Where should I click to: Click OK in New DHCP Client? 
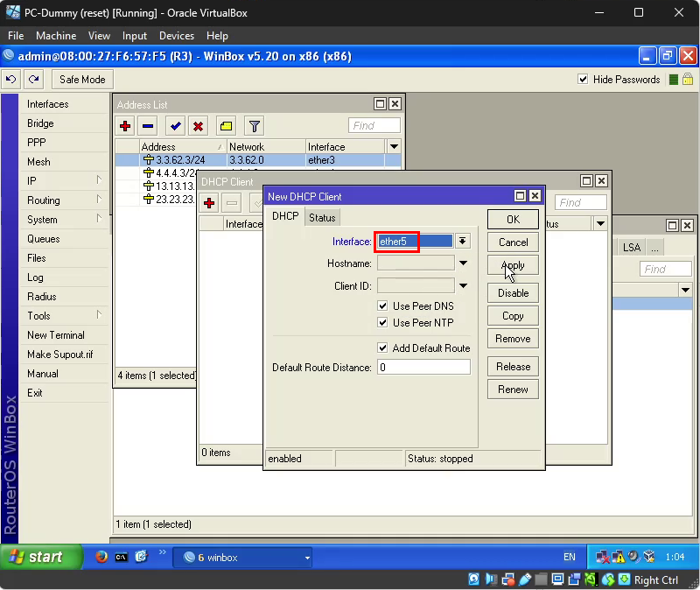[513, 220]
